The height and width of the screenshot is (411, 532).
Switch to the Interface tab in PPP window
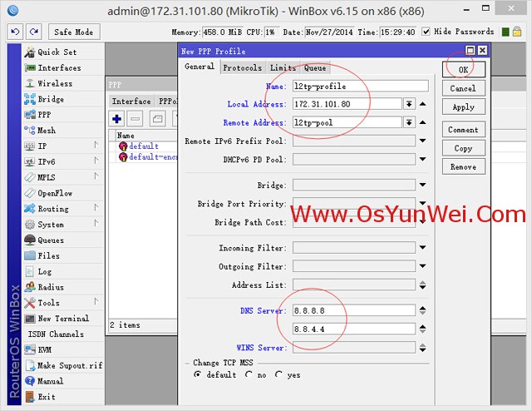click(x=131, y=102)
